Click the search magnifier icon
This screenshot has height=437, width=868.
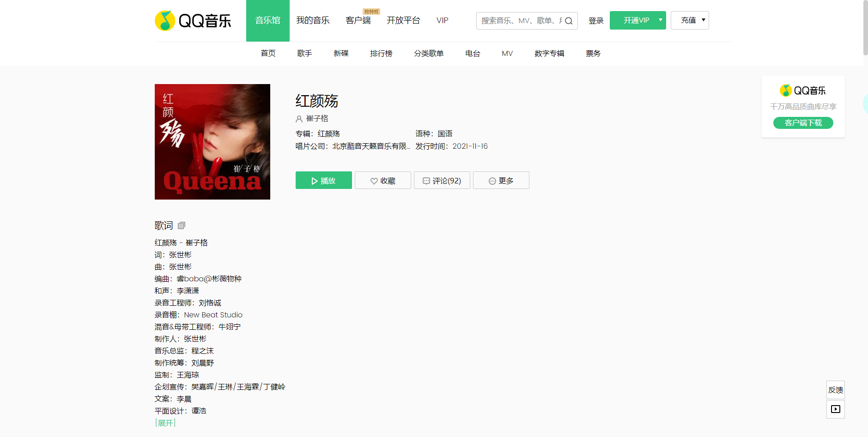coord(569,21)
